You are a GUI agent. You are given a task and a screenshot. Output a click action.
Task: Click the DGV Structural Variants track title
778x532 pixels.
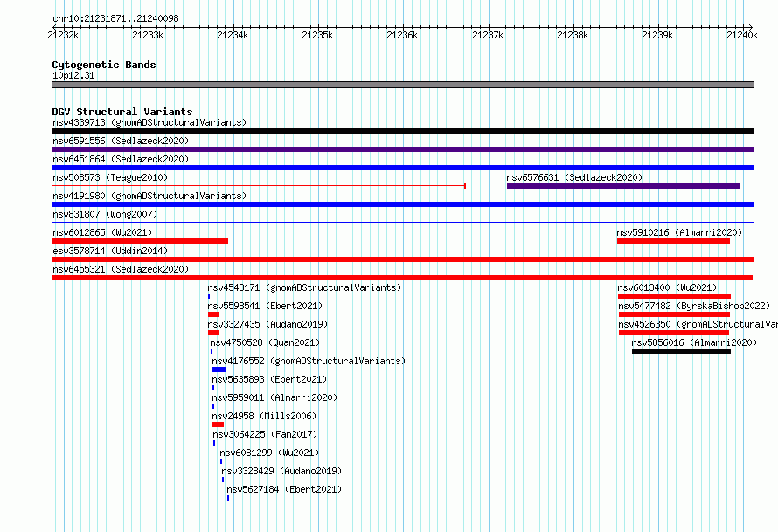pyautogui.click(x=122, y=112)
